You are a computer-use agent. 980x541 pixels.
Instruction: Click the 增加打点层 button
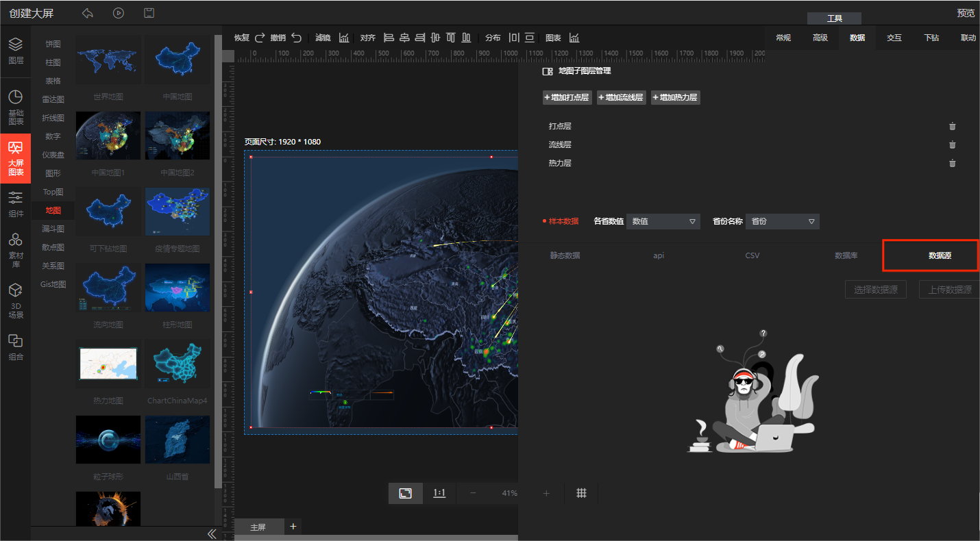(567, 97)
